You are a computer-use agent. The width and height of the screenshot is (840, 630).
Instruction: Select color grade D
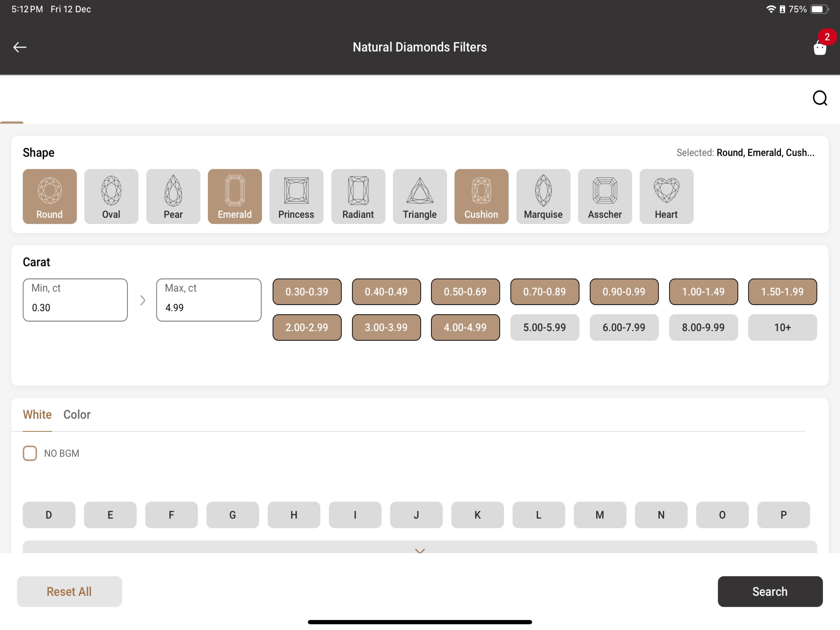(49, 514)
